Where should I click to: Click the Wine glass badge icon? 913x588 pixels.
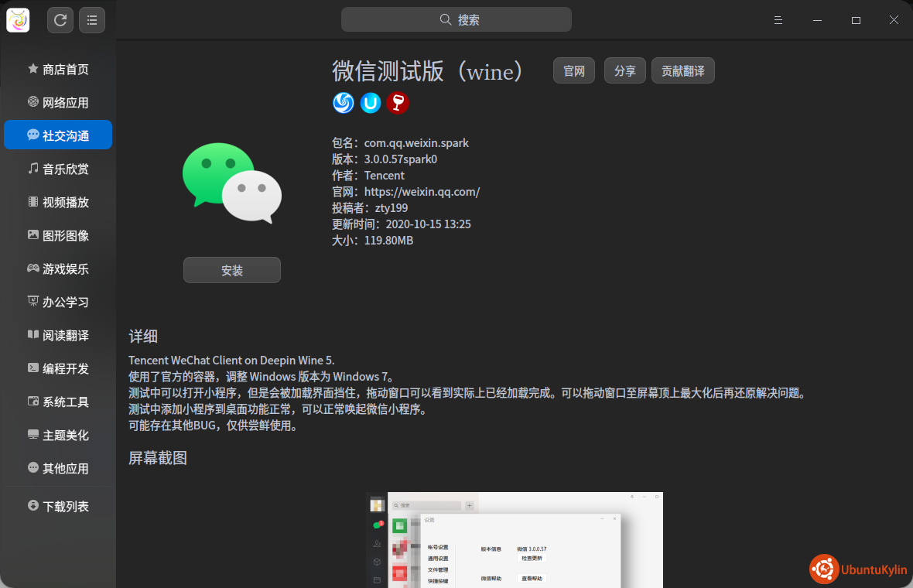(398, 102)
